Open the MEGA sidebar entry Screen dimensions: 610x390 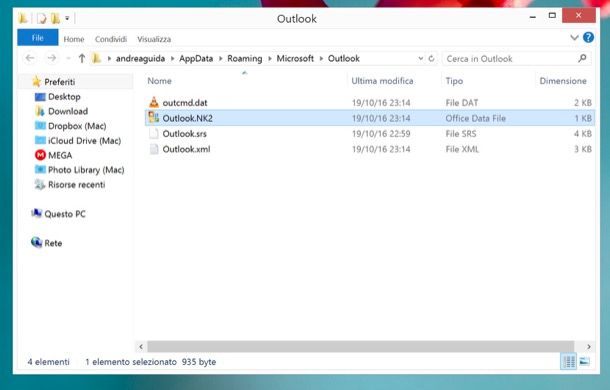tap(60, 155)
